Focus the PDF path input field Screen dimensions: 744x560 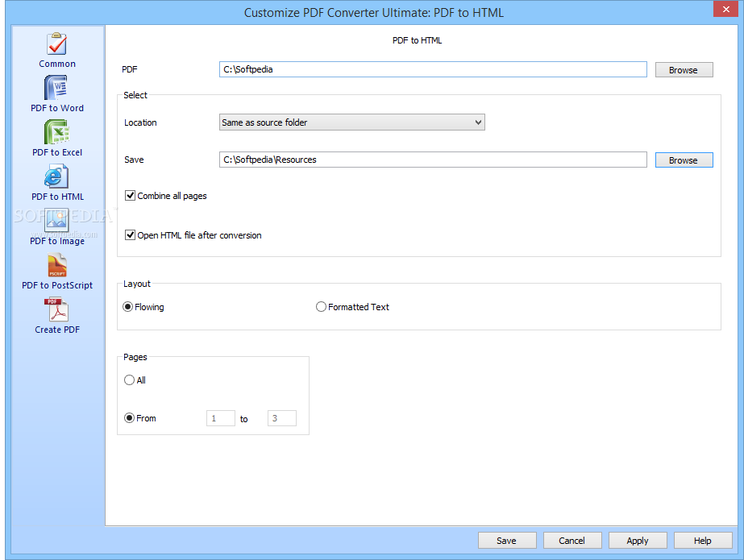point(433,69)
